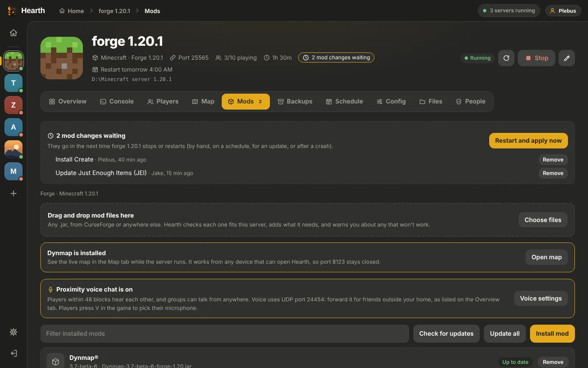Open the Backups tab
The height and width of the screenshot is (368, 588).
[x=295, y=101]
